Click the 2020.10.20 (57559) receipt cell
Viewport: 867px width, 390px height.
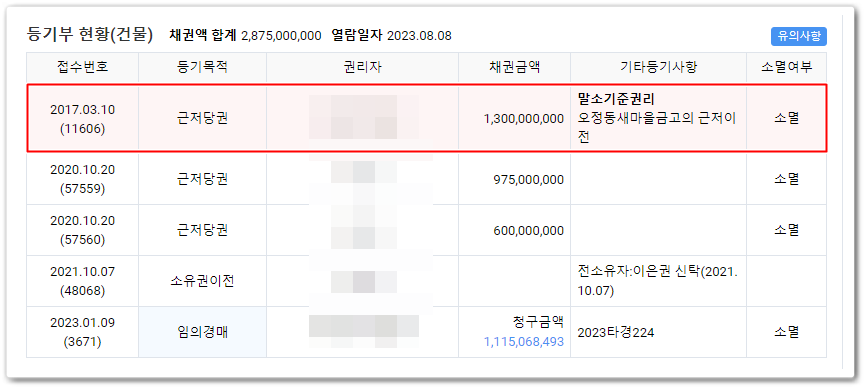click(x=82, y=179)
